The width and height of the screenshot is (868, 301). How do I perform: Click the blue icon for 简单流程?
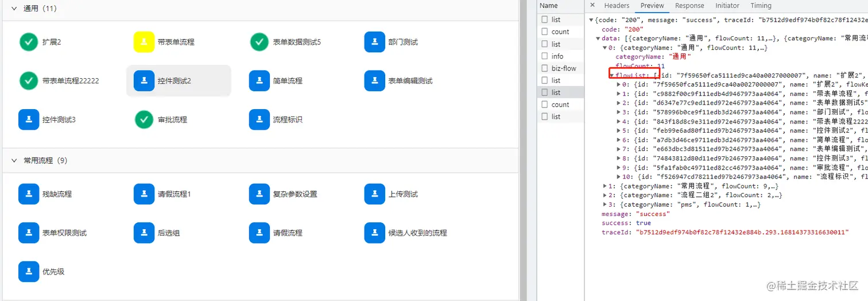259,81
